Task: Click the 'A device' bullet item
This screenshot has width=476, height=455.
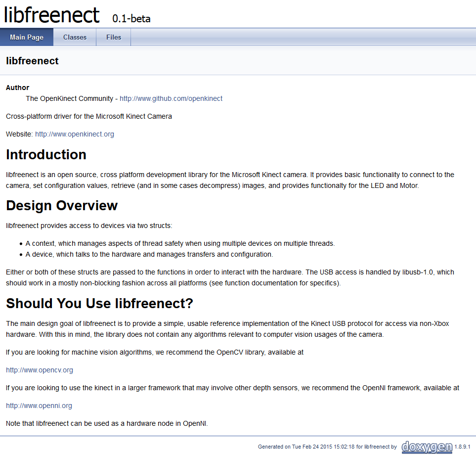Action: 149,254
